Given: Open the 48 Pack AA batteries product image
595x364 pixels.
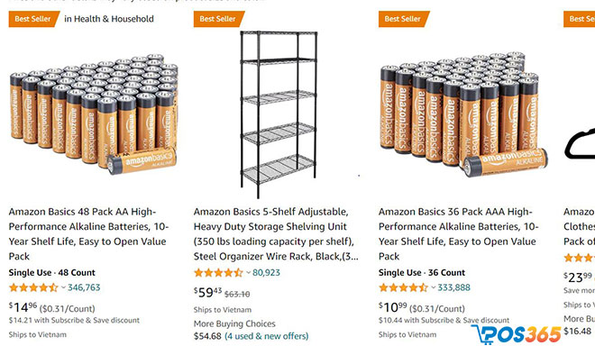Looking at the screenshot, I should coord(94,114).
